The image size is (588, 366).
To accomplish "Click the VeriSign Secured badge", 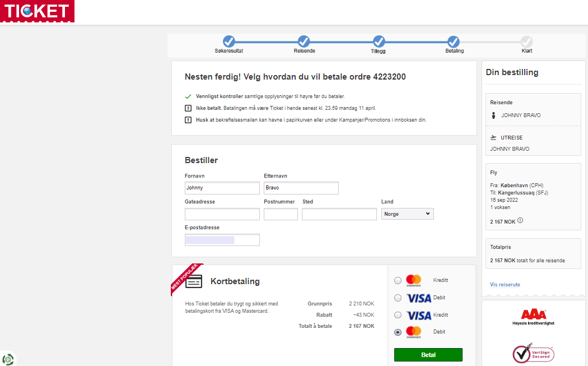I will tap(533, 353).
